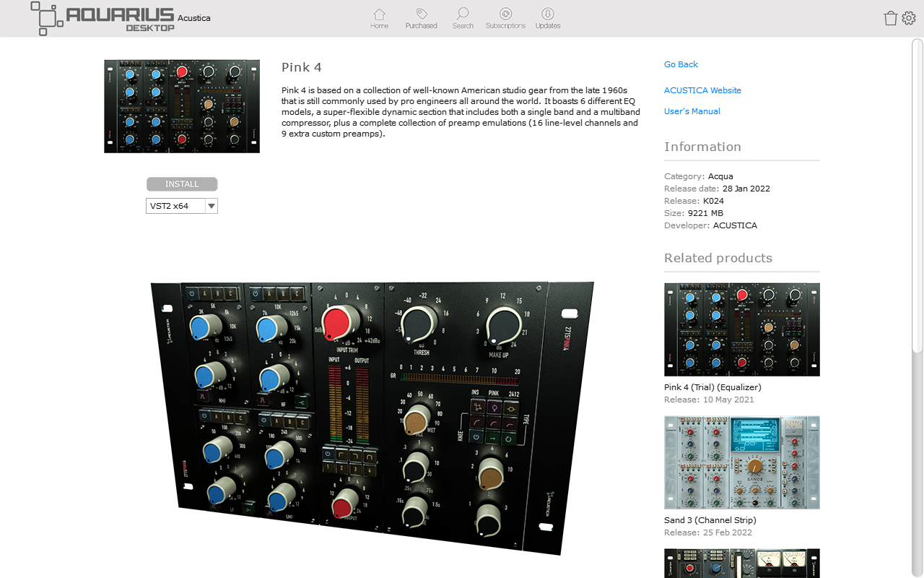Click the Pink 4 heading text
The height and width of the screenshot is (578, 924).
tap(302, 67)
